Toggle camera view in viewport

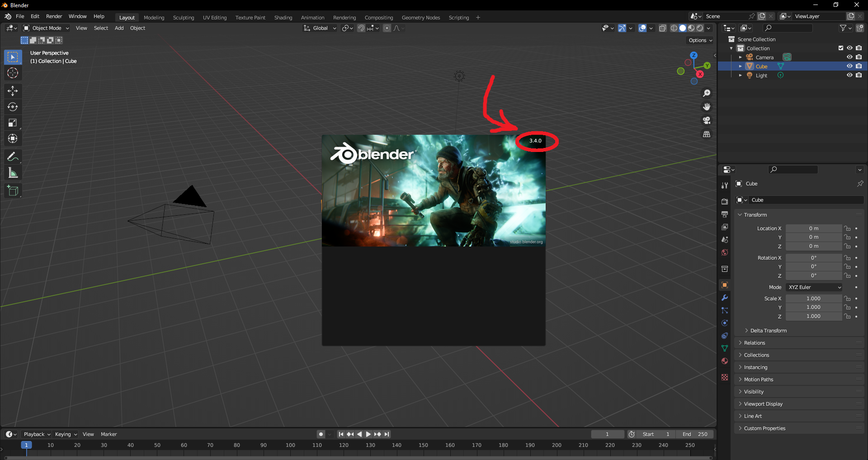[706, 120]
